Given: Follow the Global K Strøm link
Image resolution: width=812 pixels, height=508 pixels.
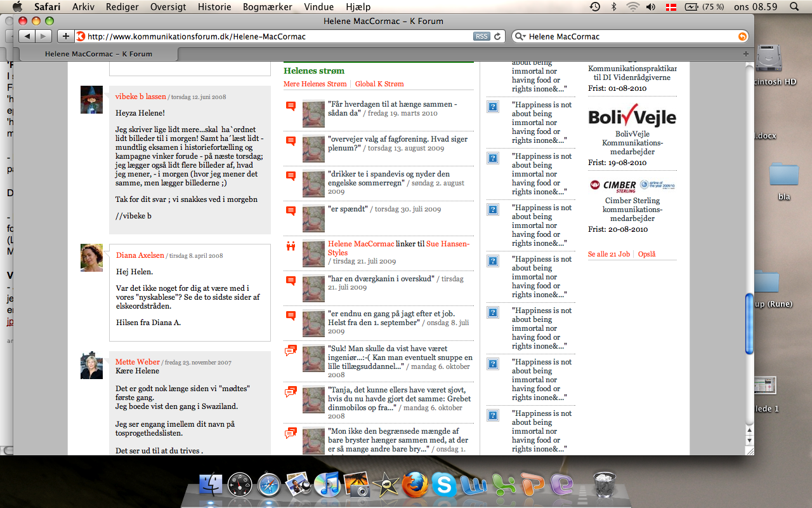Looking at the screenshot, I should click(379, 84).
